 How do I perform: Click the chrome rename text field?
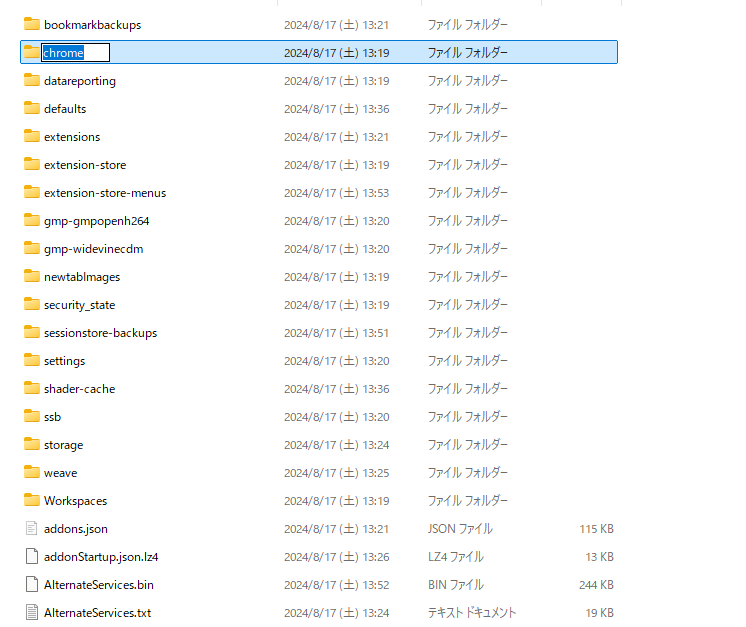(x=76, y=52)
